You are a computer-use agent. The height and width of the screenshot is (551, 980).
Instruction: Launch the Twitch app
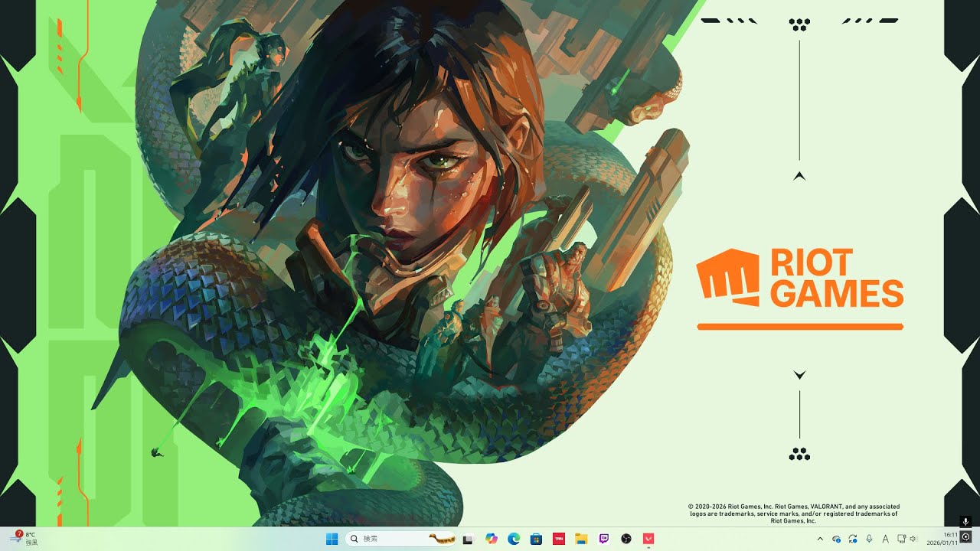[x=604, y=539]
